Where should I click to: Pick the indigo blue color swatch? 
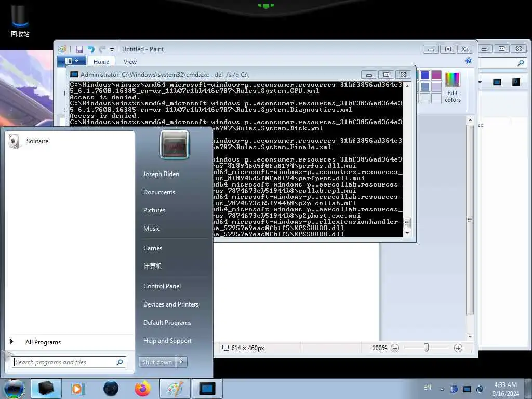click(x=425, y=75)
